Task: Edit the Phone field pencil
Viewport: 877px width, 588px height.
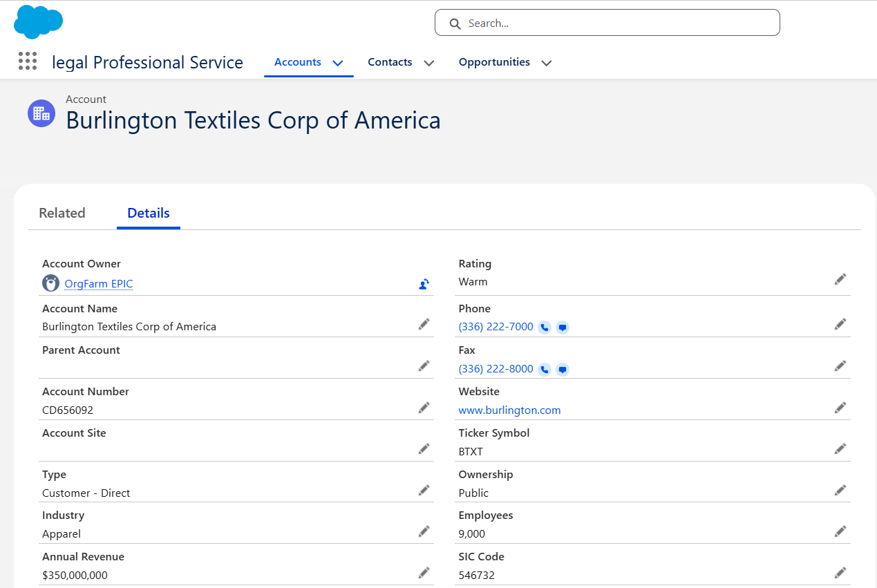Action: 840,324
